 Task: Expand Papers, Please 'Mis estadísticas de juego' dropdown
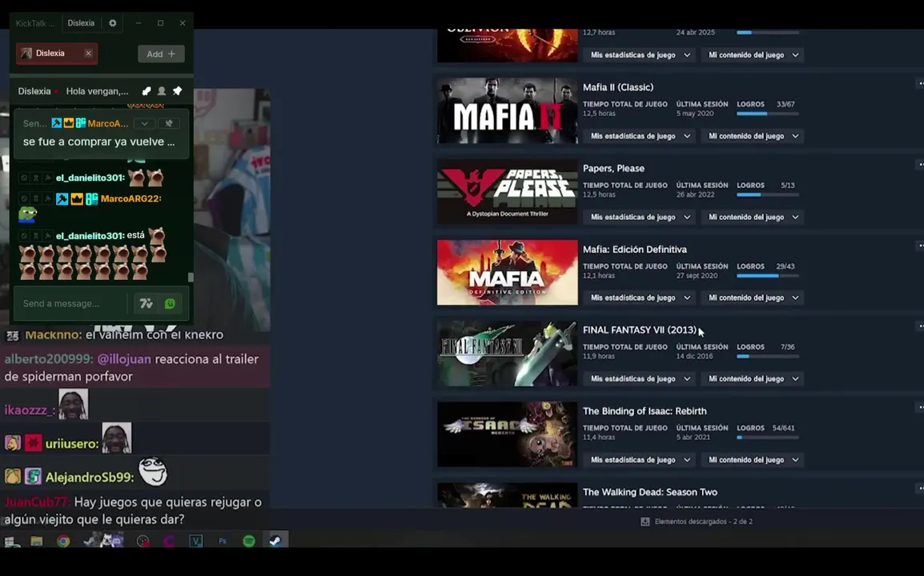click(640, 218)
